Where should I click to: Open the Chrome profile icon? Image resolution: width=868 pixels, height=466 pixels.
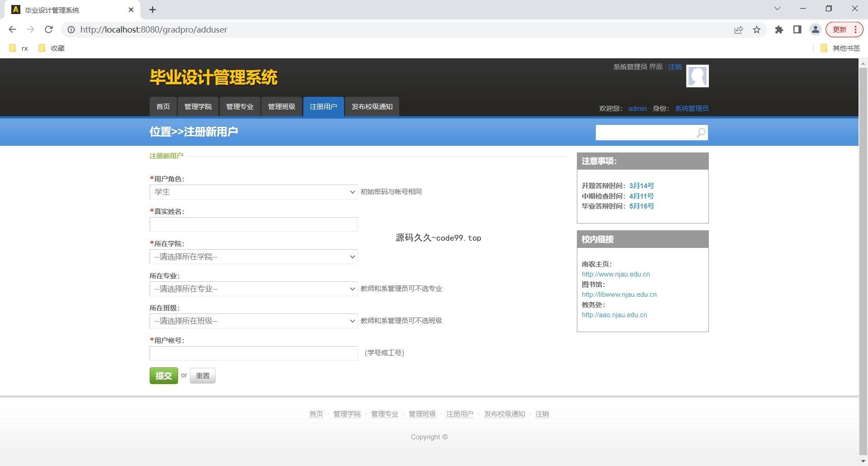pyautogui.click(x=815, y=29)
